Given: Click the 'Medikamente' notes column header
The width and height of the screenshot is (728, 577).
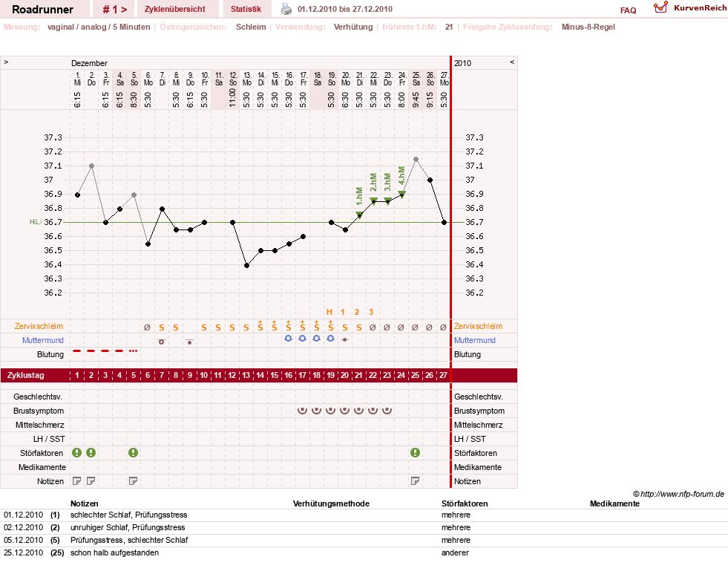Looking at the screenshot, I should (x=614, y=503).
